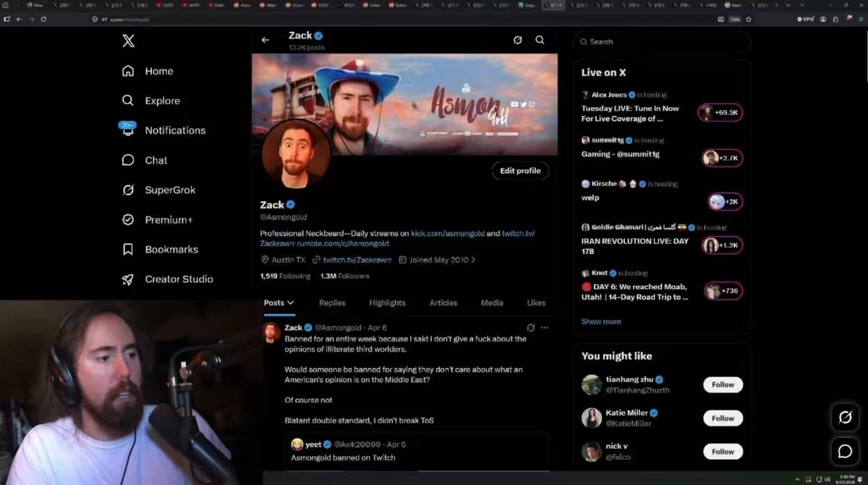Open Creator Studio from the sidebar
Screen dimensions: 868x485
(167, 279)
